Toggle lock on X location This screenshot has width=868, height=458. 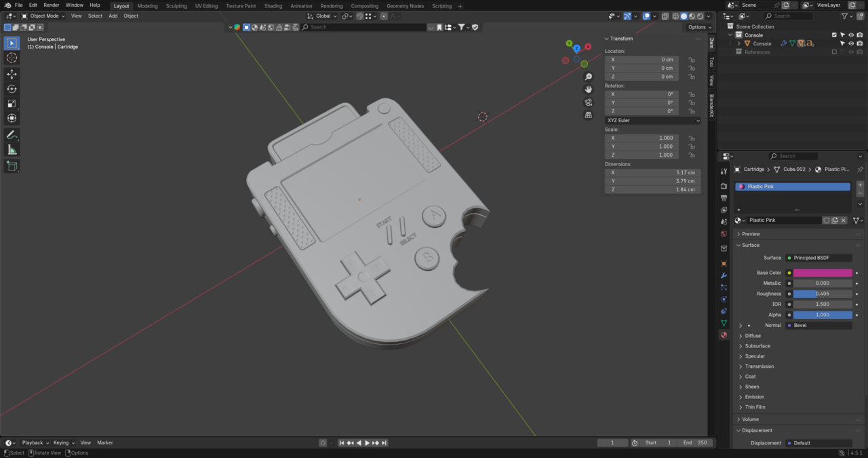pyautogui.click(x=692, y=60)
